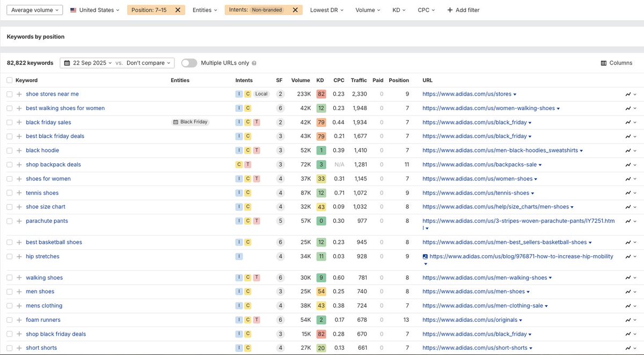This screenshot has height=355, width=644.
Task: Sort by the Traffic column header
Action: pos(359,80)
